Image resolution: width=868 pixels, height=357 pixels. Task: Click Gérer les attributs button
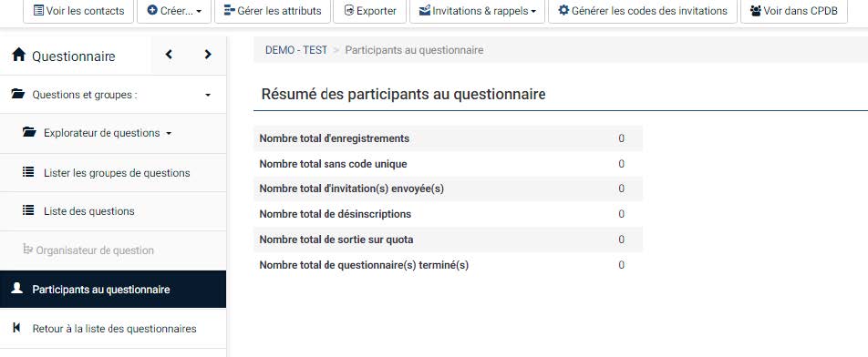[x=273, y=11]
